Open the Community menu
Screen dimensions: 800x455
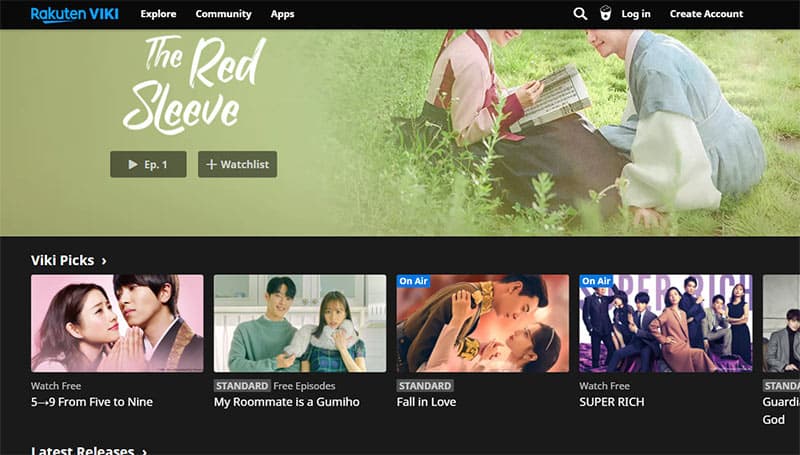tap(223, 14)
